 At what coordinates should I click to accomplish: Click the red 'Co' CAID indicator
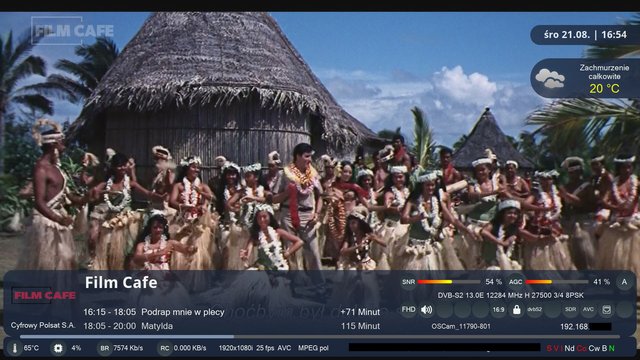pos(582,348)
